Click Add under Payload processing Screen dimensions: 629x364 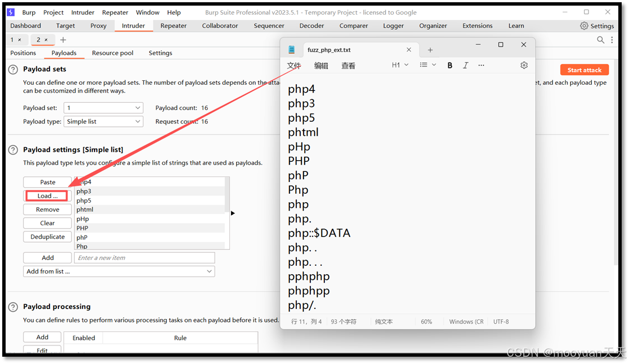coord(42,338)
